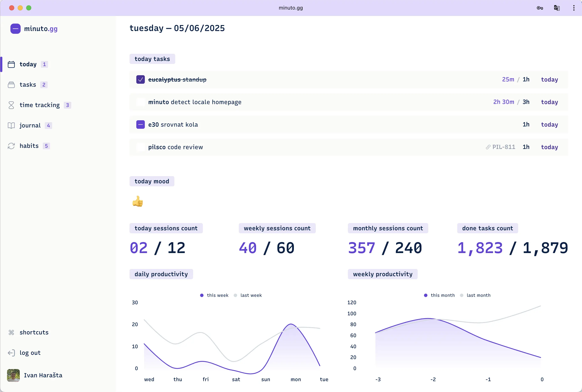This screenshot has height=392, width=582.
Task: Click the calendar icon next to today
Action: [11, 64]
